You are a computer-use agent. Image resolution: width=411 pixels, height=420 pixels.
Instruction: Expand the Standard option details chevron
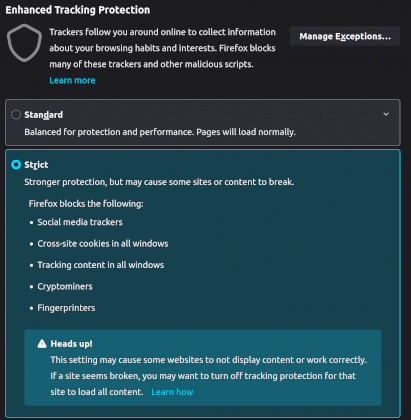coord(386,114)
